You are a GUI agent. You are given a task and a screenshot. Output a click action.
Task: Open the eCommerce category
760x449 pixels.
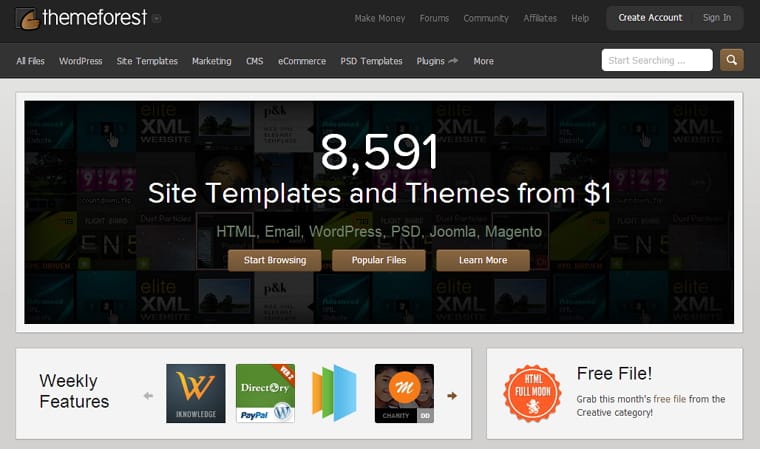(x=301, y=61)
